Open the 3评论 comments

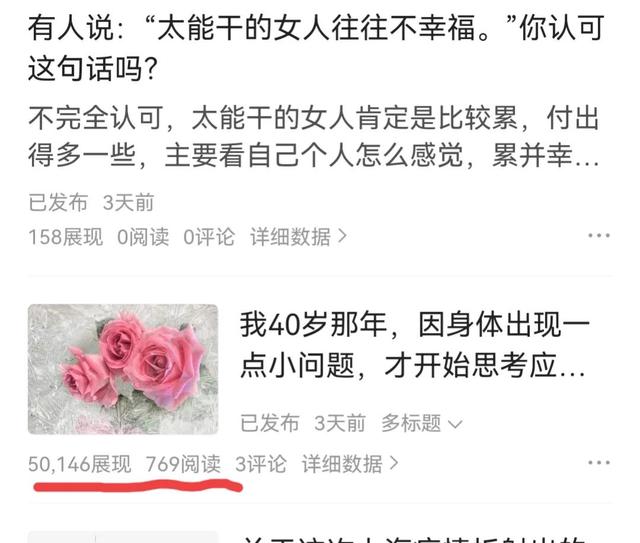tap(261, 464)
